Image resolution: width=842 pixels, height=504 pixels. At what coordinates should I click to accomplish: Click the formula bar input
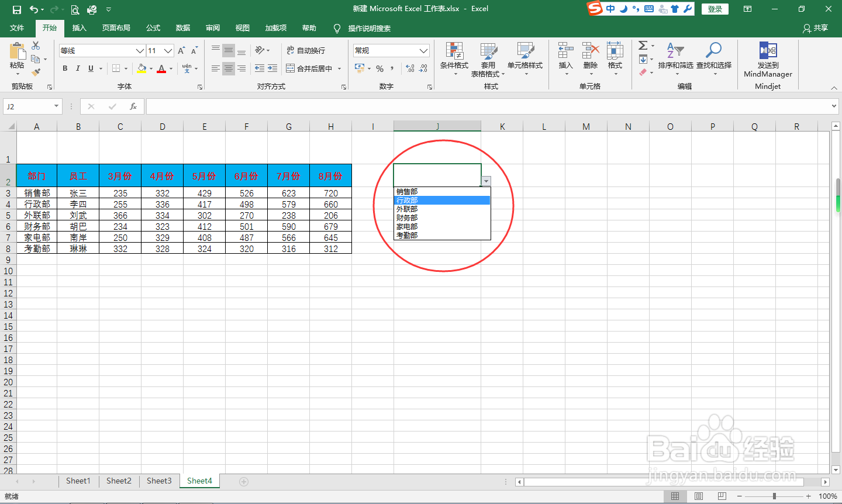point(488,106)
